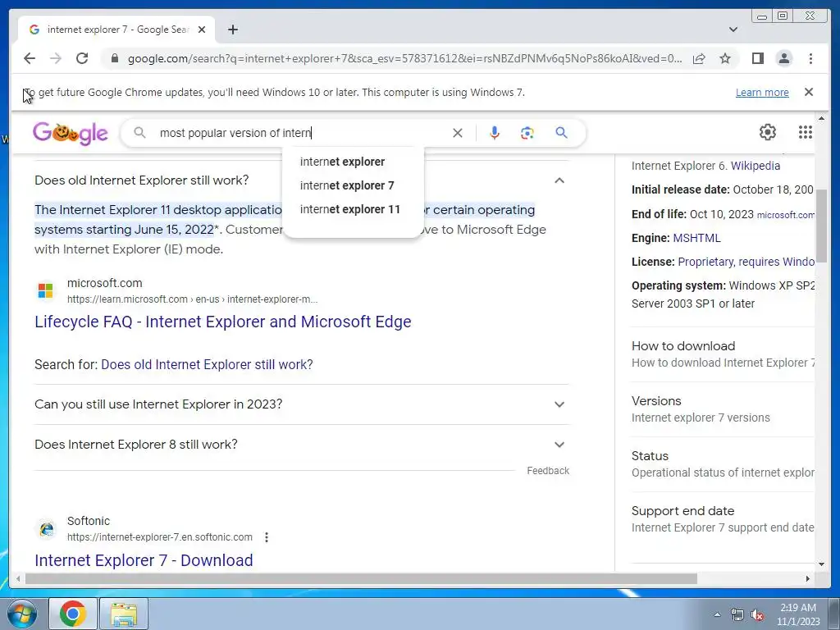Go to Google home via logo

[x=71, y=133]
